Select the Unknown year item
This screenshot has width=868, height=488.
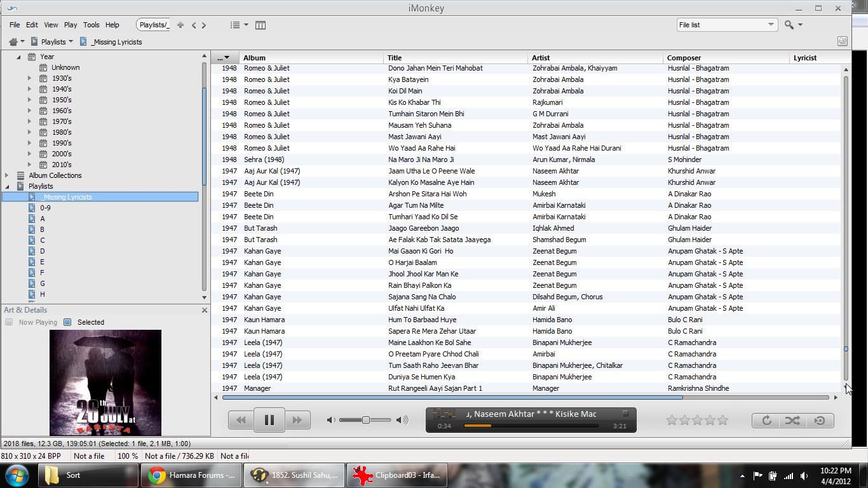pyautogui.click(x=65, y=67)
